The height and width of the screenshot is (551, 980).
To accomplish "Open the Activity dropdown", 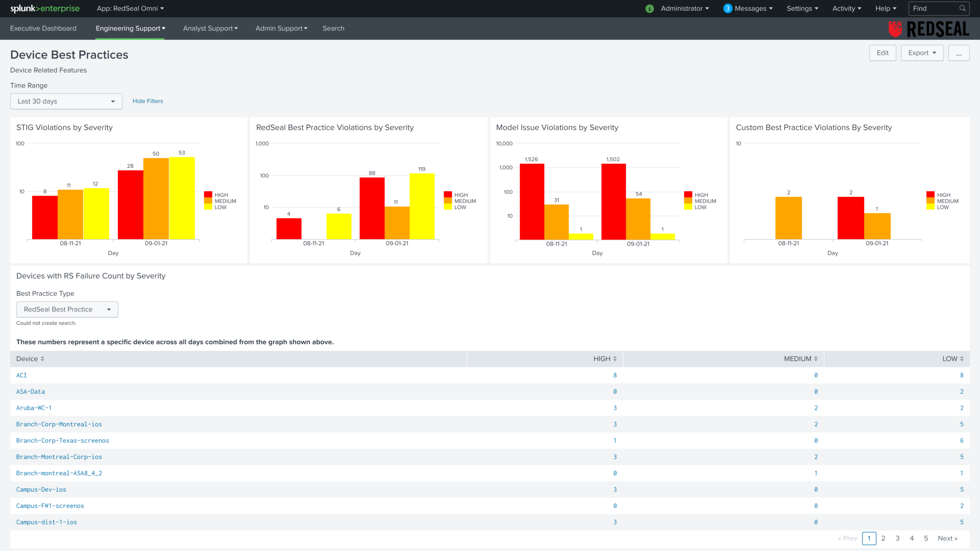I will 847,8.
